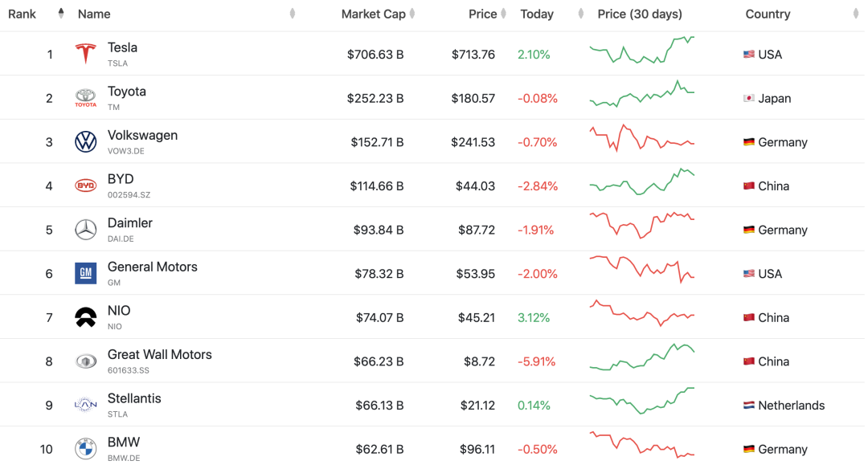Click the General Motors GM logo
868x469 pixels.
(x=85, y=274)
